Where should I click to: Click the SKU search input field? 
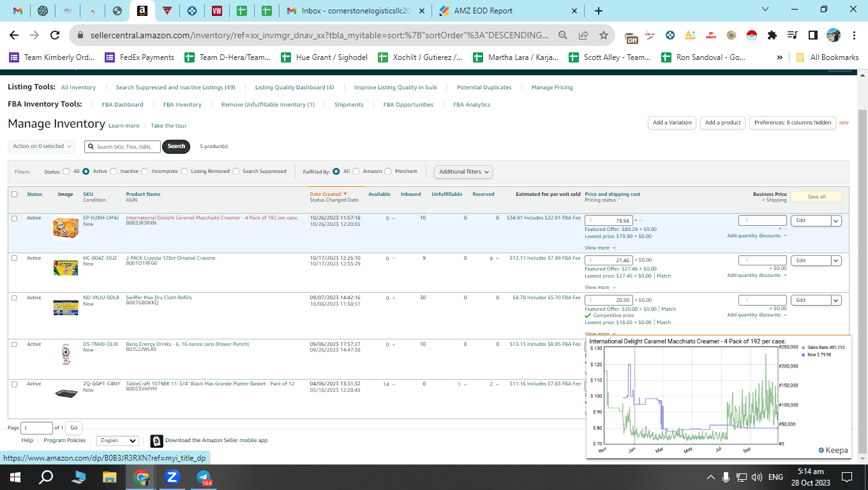(x=122, y=146)
